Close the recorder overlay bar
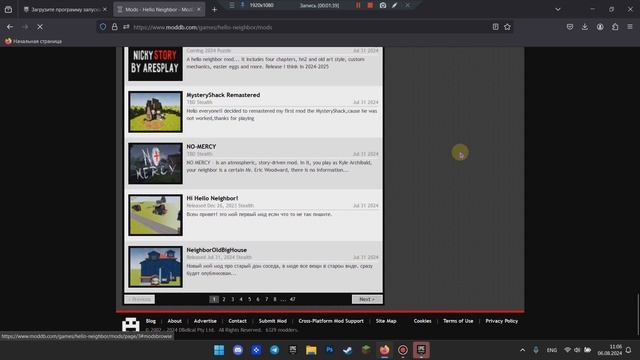 407,5
